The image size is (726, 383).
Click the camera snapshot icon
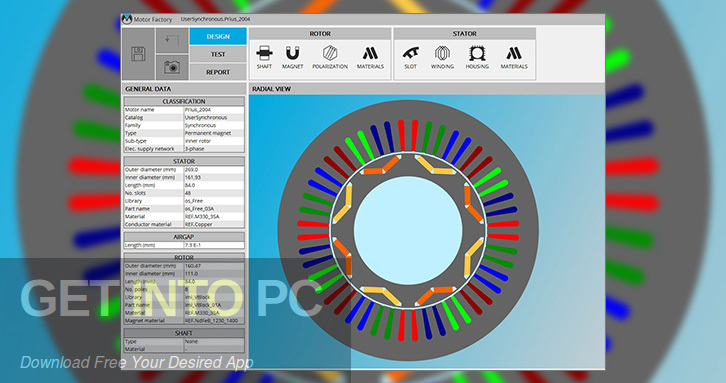(172, 68)
